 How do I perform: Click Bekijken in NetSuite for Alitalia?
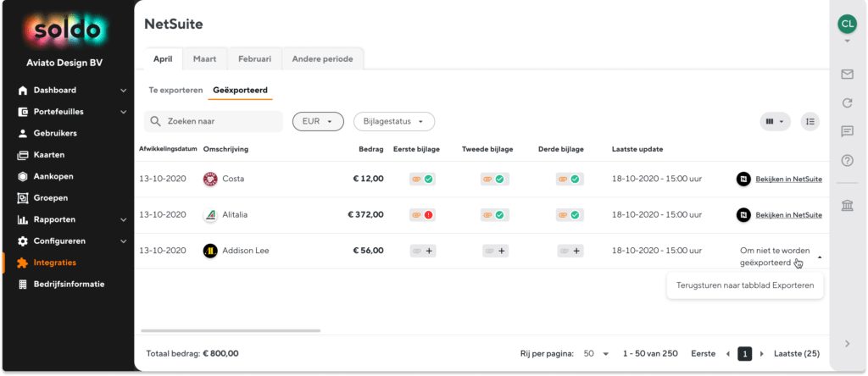click(789, 215)
